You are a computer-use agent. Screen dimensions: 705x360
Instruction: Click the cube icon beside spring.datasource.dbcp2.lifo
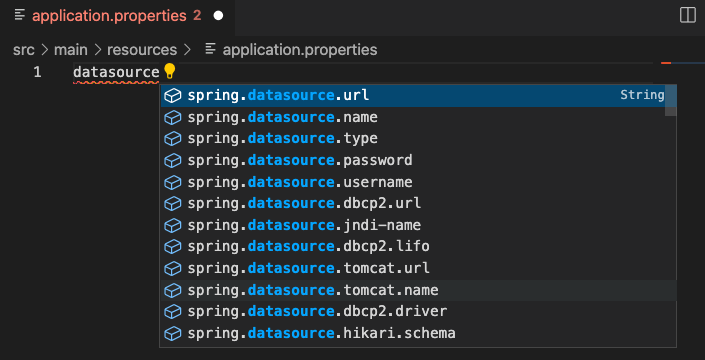click(x=173, y=247)
